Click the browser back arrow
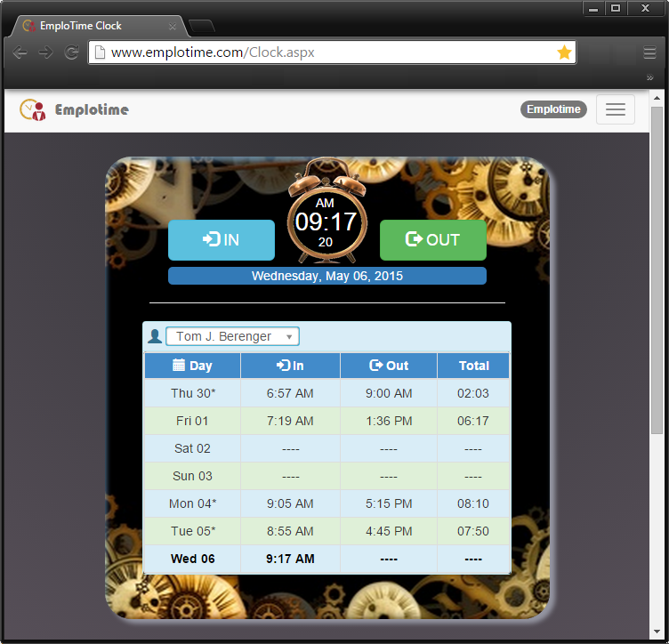 (x=20, y=52)
